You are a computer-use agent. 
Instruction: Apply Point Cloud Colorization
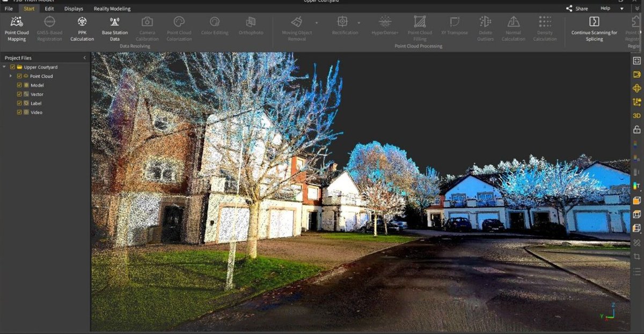pyautogui.click(x=179, y=28)
